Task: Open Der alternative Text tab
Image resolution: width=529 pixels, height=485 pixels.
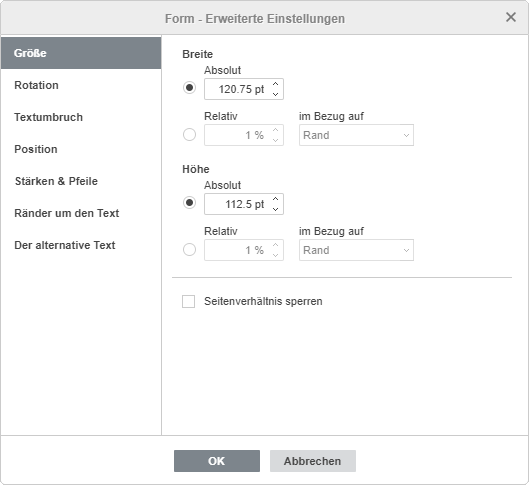Action: coord(81,245)
